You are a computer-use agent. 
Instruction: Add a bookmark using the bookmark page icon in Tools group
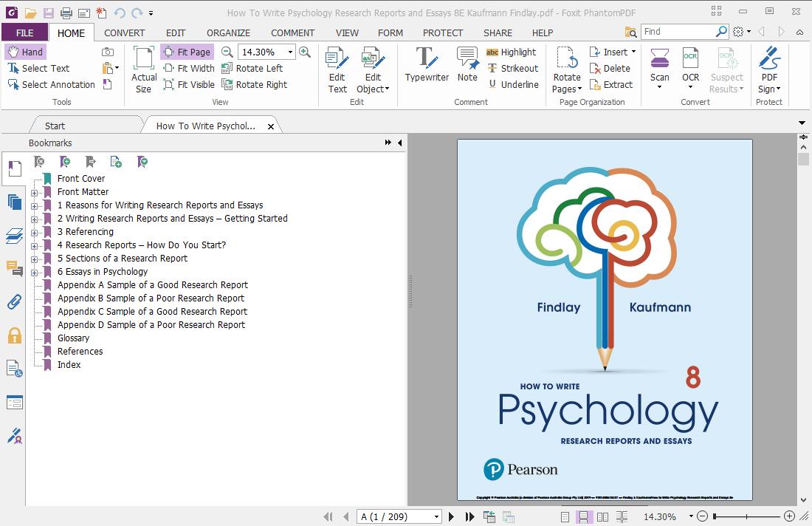(x=107, y=84)
